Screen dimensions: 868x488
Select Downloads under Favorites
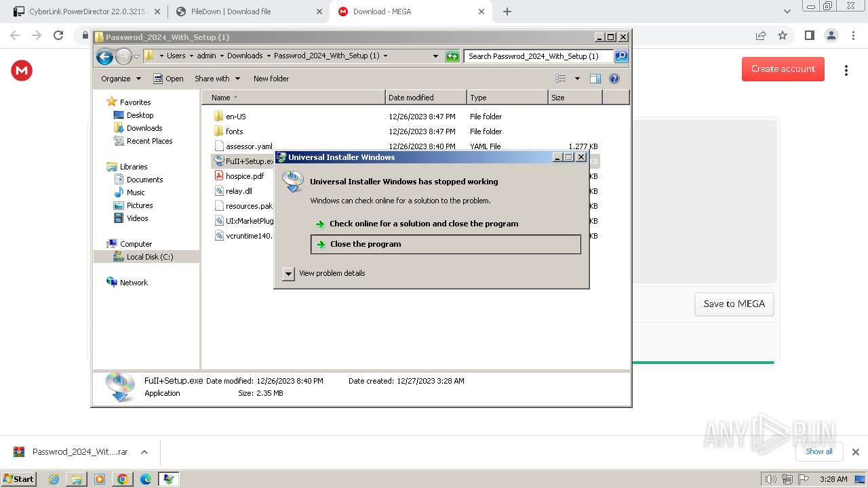[x=144, y=128]
